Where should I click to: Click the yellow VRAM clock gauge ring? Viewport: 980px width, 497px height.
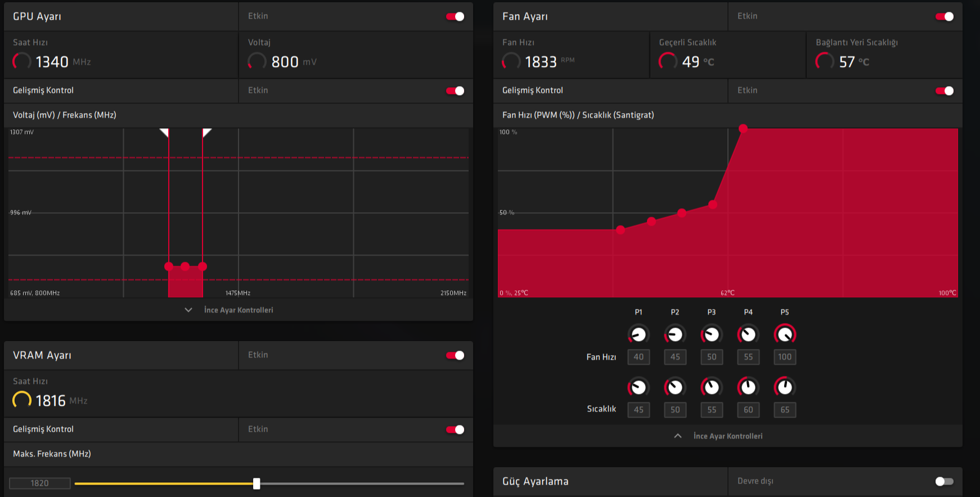(x=22, y=400)
